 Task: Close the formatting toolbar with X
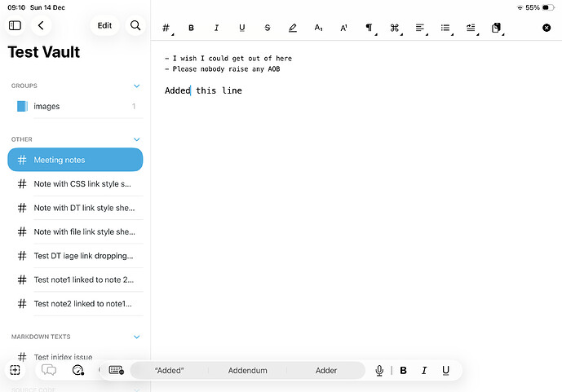click(547, 28)
